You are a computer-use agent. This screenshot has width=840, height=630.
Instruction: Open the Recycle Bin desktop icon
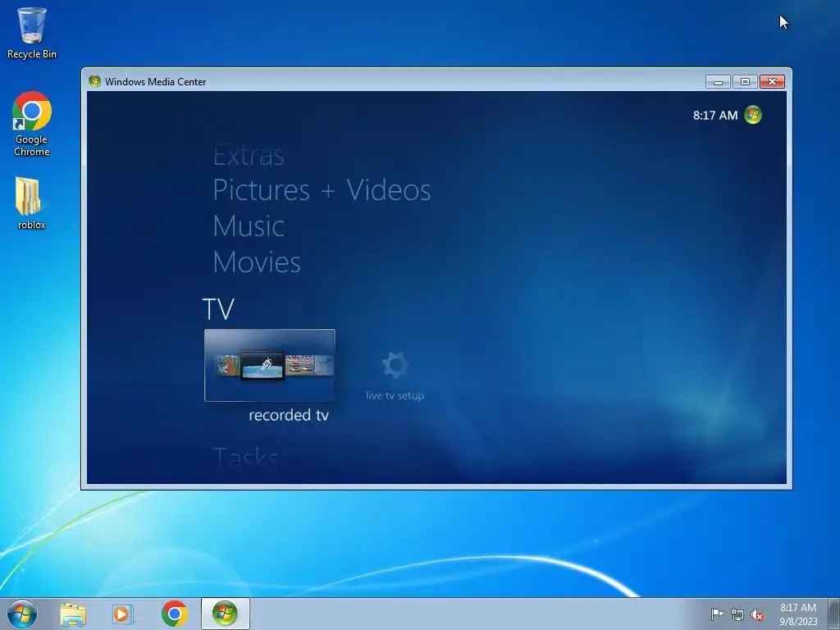pyautogui.click(x=32, y=33)
